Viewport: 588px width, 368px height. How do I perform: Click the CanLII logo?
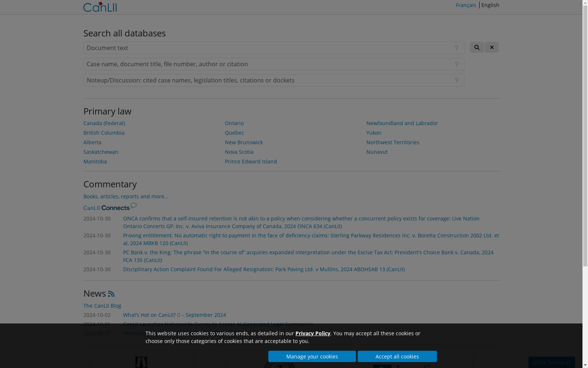(100, 7)
